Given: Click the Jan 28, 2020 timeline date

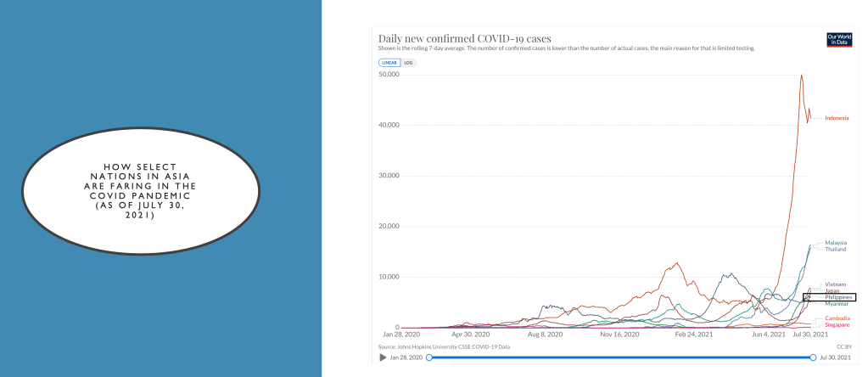Looking at the screenshot, I should pos(406,357).
